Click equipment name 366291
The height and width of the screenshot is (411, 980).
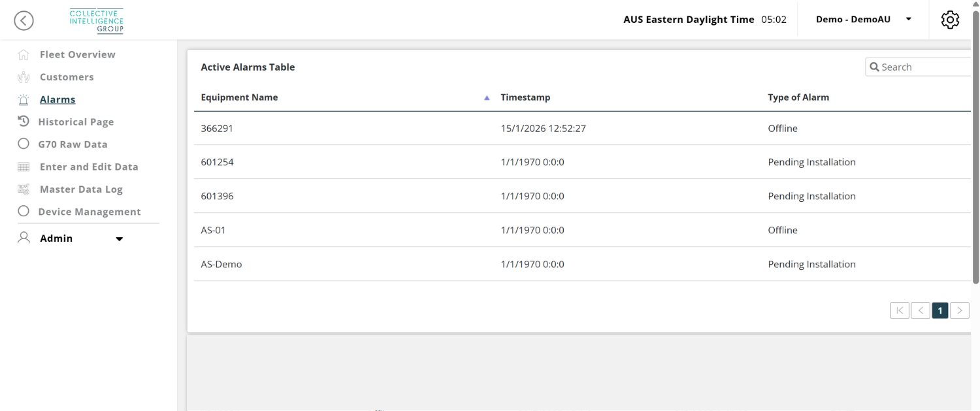tap(217, 128)
